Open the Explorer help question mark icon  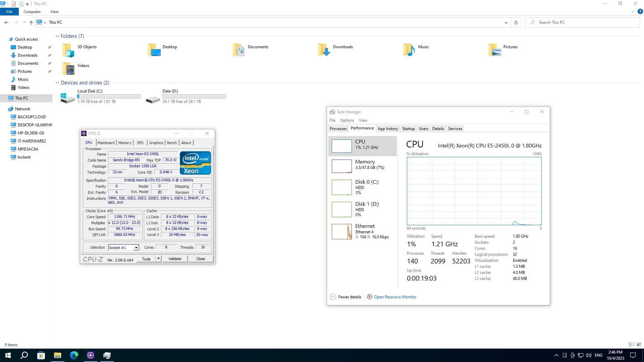[640, 11]
